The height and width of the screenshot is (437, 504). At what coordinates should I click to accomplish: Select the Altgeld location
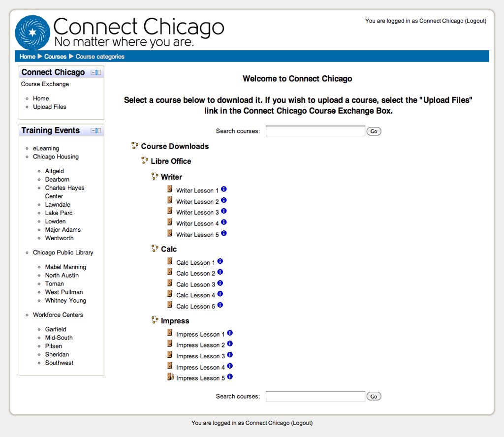click(x=54, y=171)
